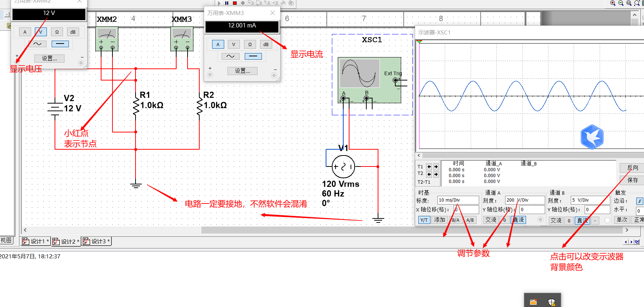Zoom out using the minus magnifier
Image resolution: width=644 pixels, height=307 pixels.
621,3
